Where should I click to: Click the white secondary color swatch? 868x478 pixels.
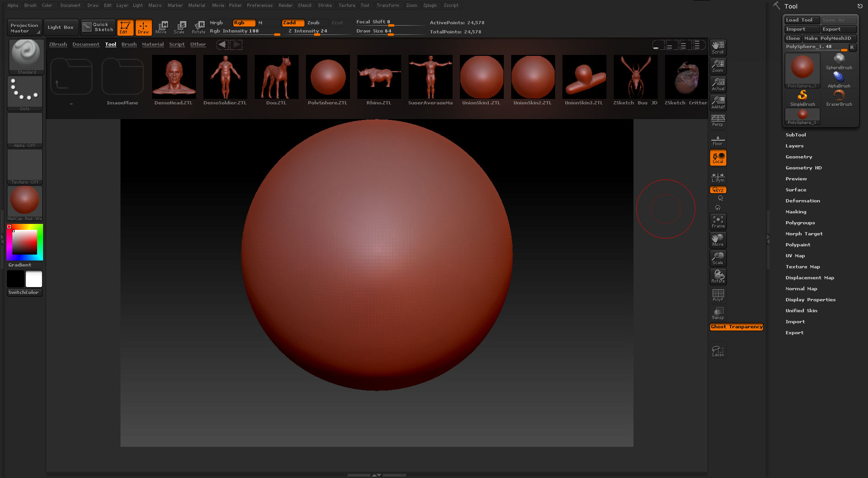(x=34, y=279)
